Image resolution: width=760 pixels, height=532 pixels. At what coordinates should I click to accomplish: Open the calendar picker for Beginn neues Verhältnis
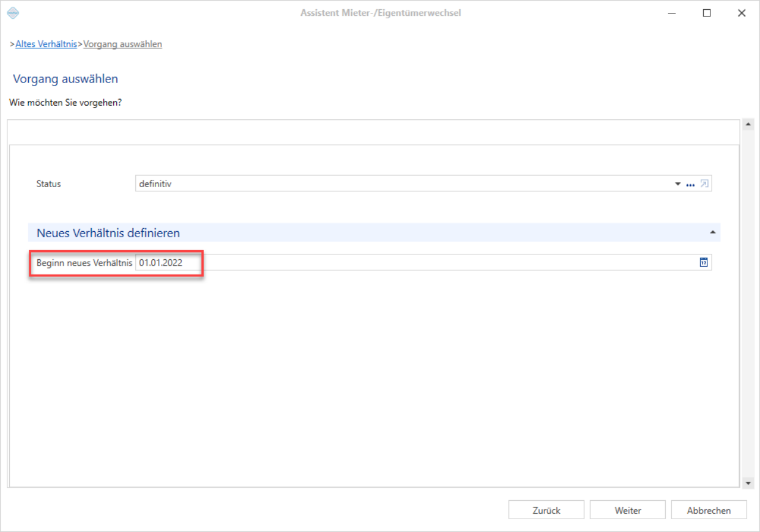[x=704, y=262]
